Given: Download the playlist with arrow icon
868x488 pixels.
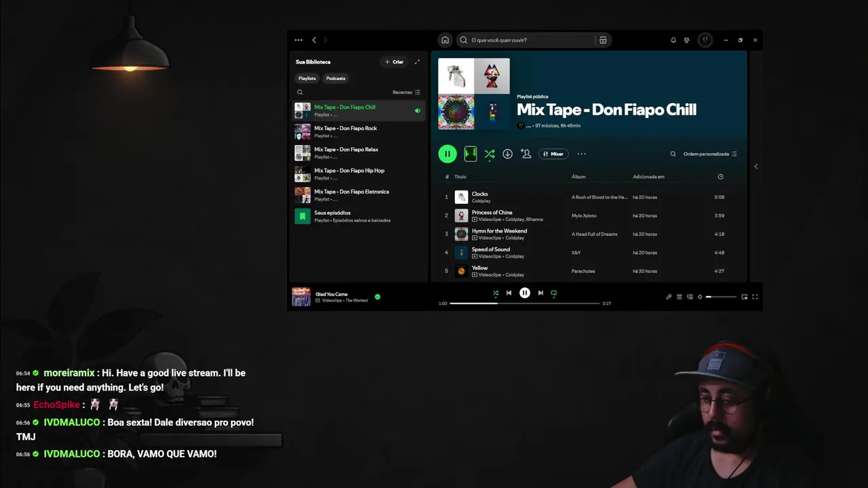Looking at the screenshot, I should pyautogui.click(x=507, y=154).
